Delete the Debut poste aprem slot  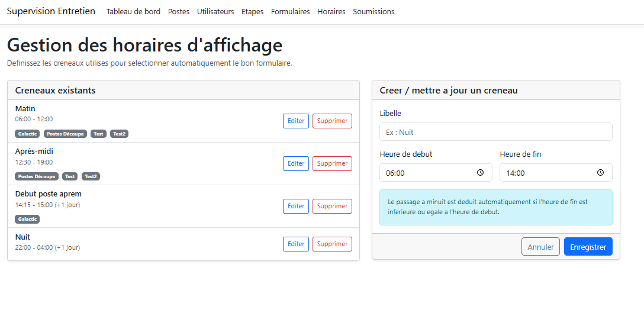332,206
